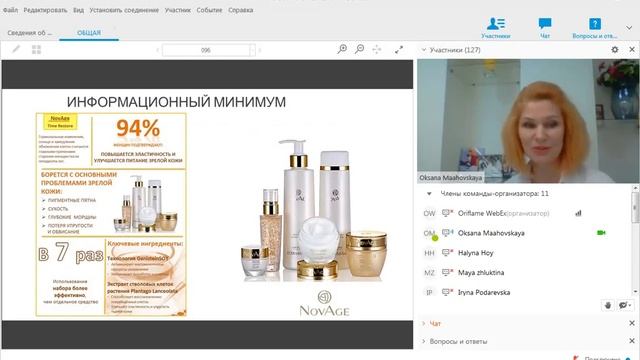Image resolution: width=640 pixels, height=360 pixels.
Task: Open participants panel settings gear
Action: click(615, 50)
